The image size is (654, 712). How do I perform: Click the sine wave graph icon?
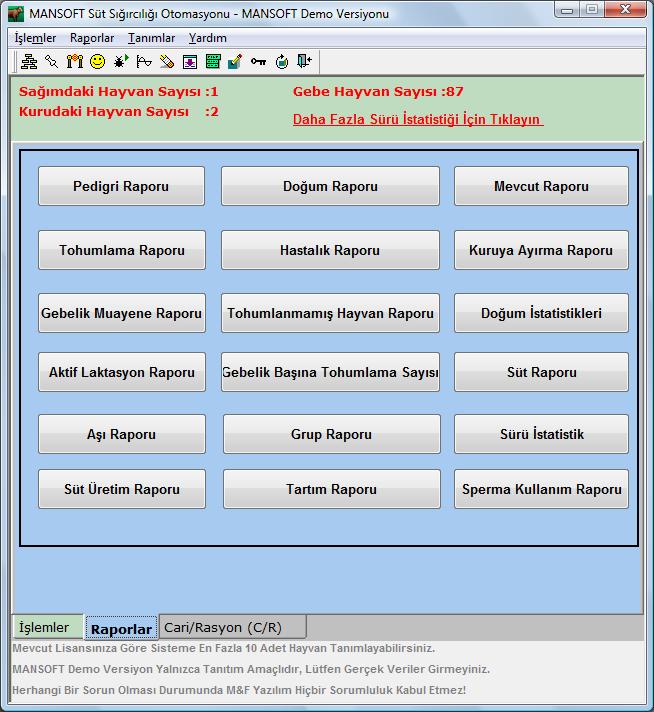pyautogui.click(x=144, y=61)
